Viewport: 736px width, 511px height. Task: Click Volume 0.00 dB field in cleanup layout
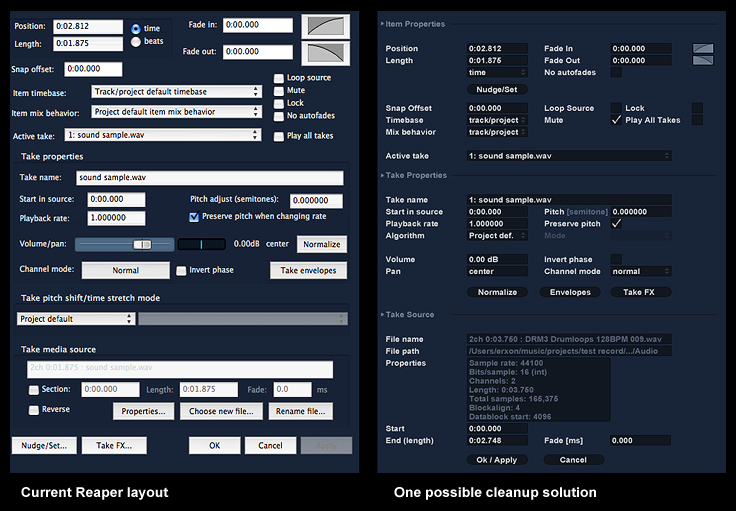(497, 259)
